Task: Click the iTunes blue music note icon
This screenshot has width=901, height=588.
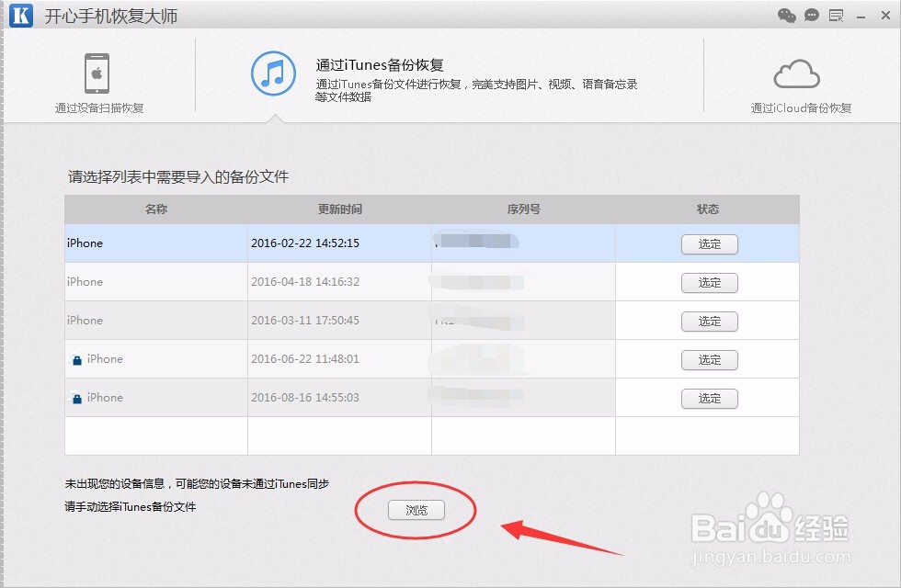Action: (270, 73)
